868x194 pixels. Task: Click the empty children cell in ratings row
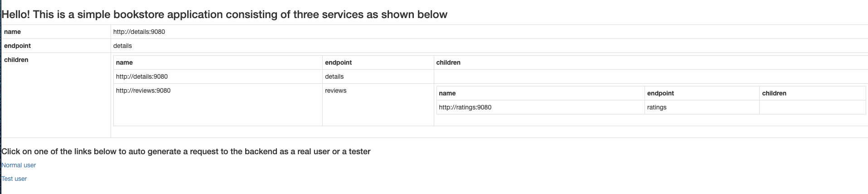click(812, 107)
